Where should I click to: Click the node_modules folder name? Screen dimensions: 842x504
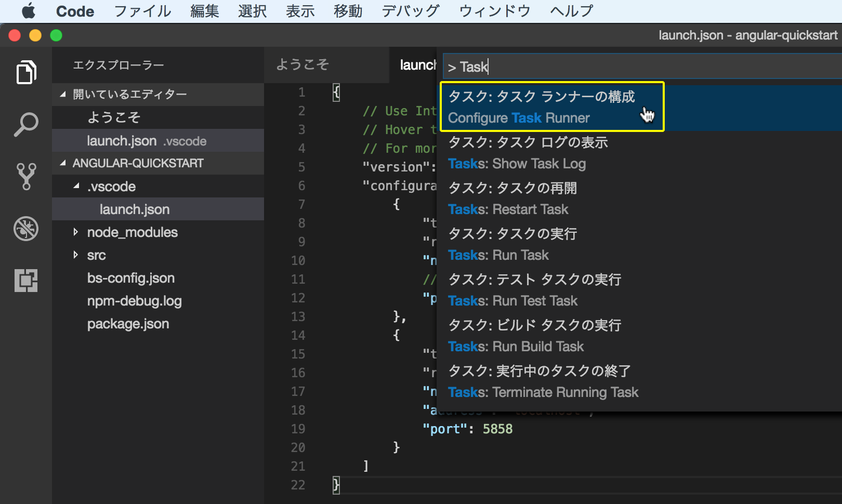pos(133,232)
